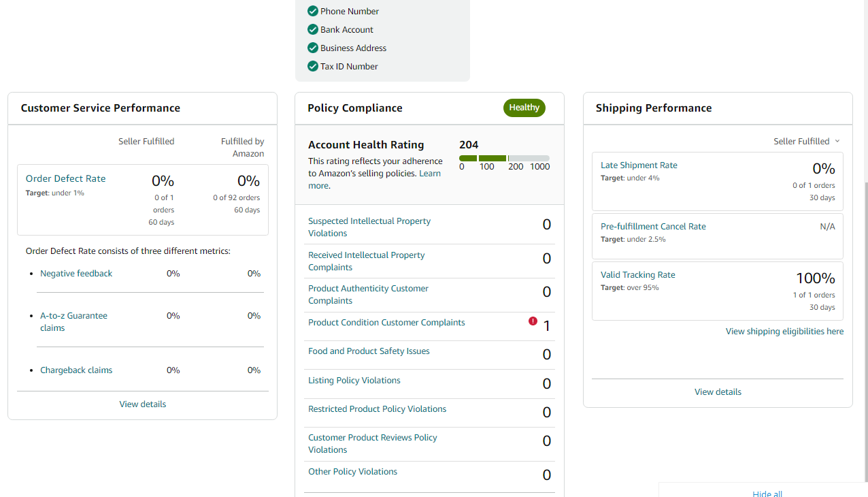
Task: Open Product Condition Customer Complaints link
Action: [x=386, y=322]
